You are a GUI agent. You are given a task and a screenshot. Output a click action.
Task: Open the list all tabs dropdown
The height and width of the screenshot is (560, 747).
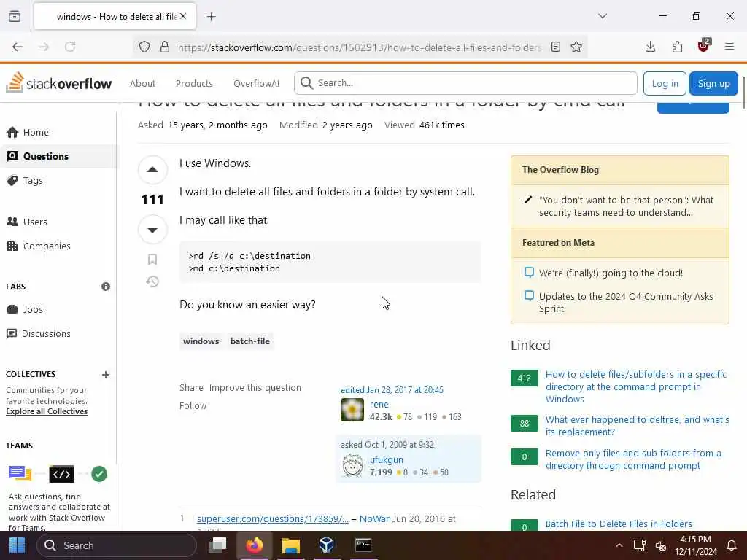tap(603, 16)
